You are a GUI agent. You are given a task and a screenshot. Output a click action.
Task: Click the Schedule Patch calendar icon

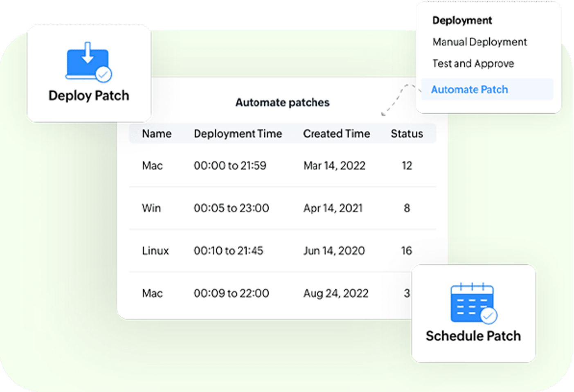[474, 303]
